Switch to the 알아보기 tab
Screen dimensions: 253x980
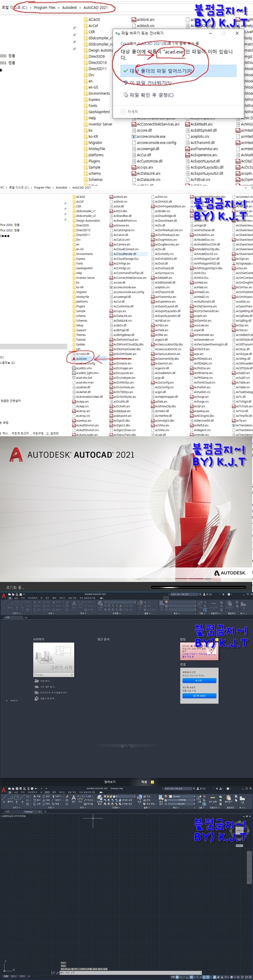(110, 782)
